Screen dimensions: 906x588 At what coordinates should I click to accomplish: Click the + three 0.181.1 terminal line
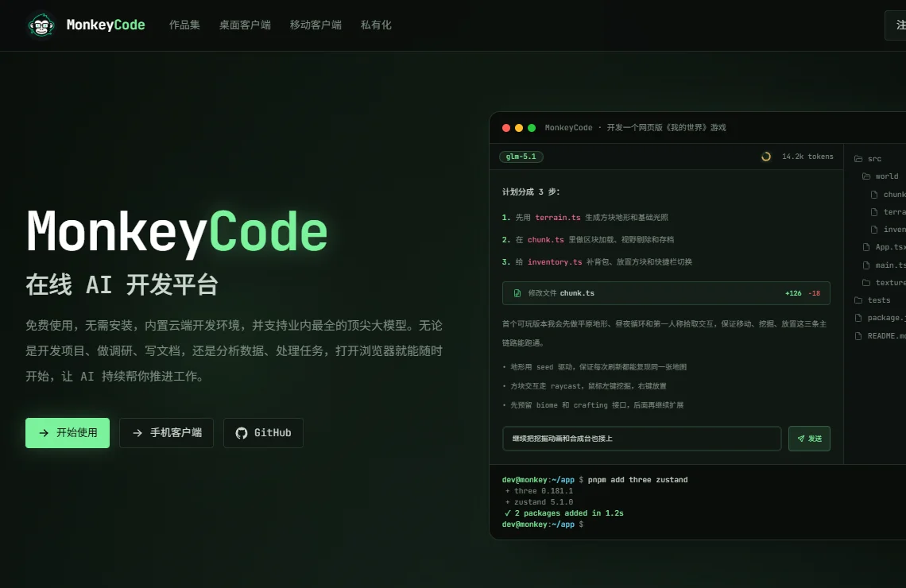pyautogui.click(x=539, y=491)
